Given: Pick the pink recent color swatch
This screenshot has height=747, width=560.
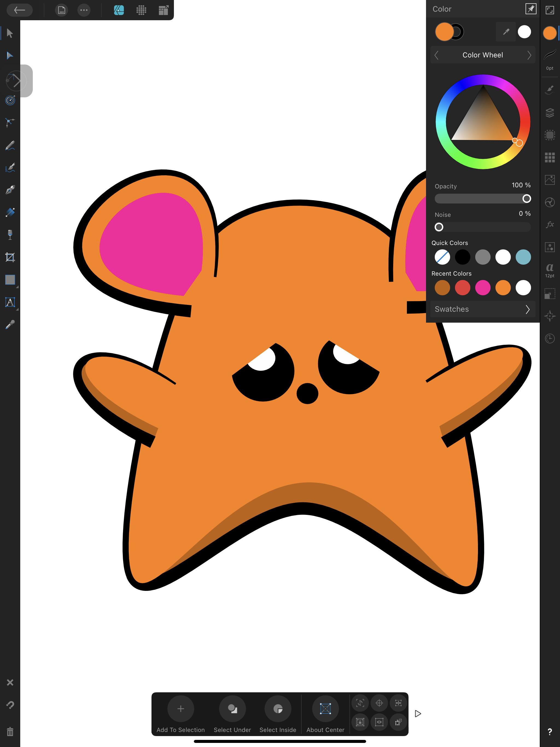Looking at the screenshot, I should [483, 288].
